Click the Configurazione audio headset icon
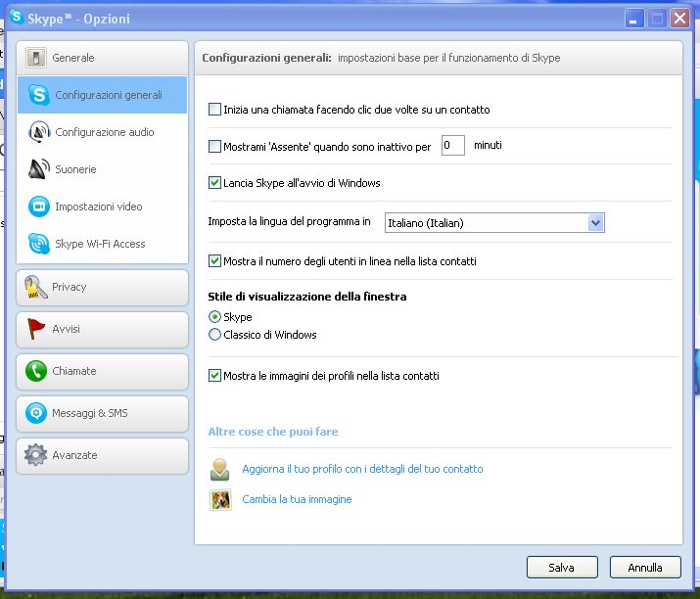 (x=38, y=132)
